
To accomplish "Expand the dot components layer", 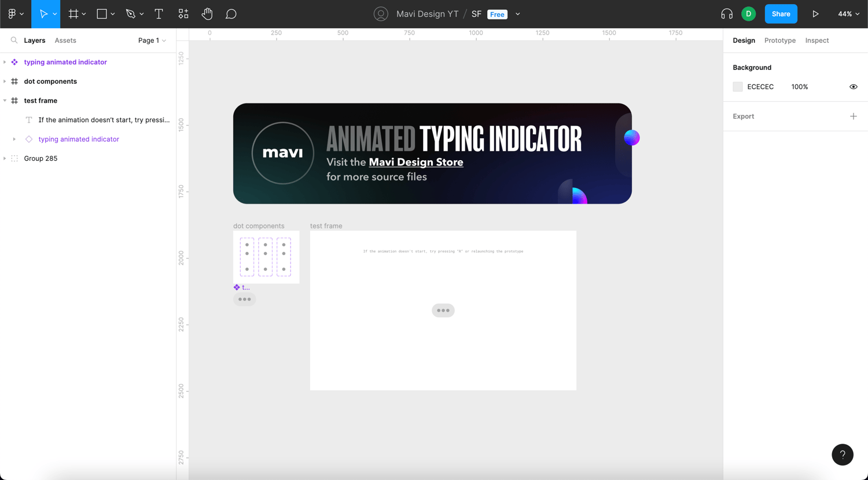I will pos(5,82).
